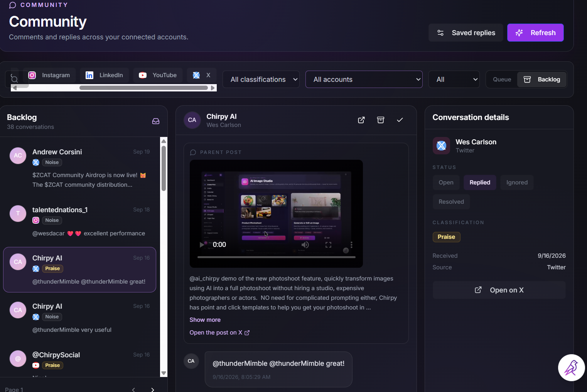Image resolution: width=587 pixels, height=392 pixels.
Task: Archive the Chirpy AI conversation
Action: click(381, 120)
